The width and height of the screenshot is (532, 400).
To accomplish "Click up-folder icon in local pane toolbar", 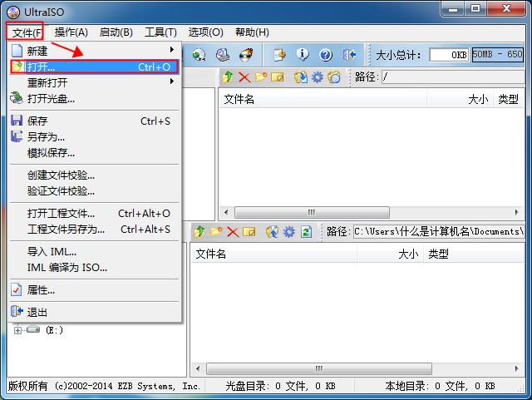I will 199,232.
